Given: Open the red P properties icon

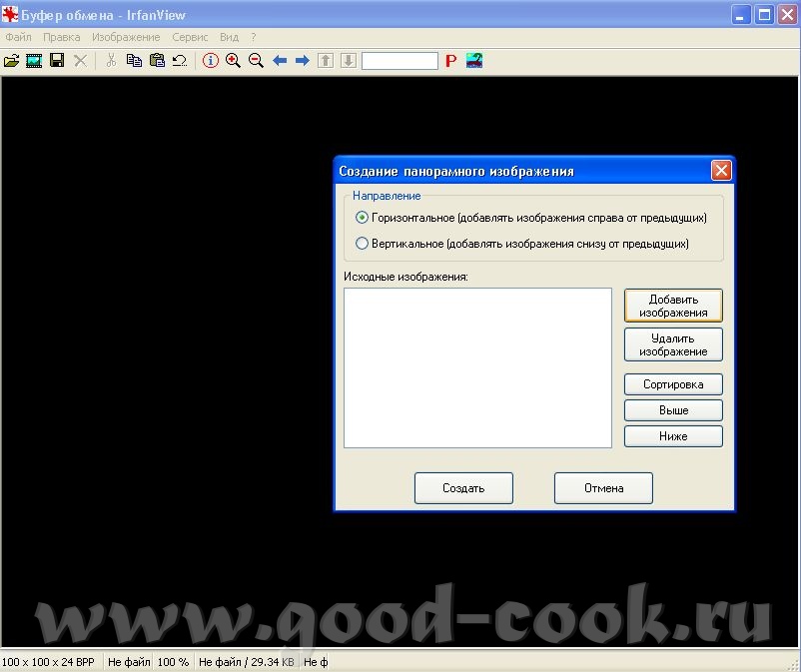Looking at the screenshot, I should (x=450, y=61).
